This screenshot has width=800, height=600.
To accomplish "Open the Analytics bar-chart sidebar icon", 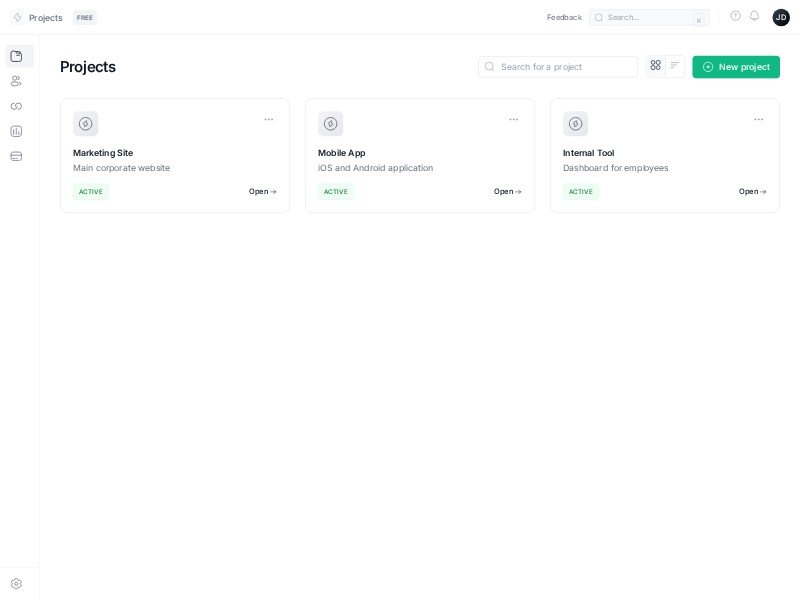I will (x=17, y=131).
